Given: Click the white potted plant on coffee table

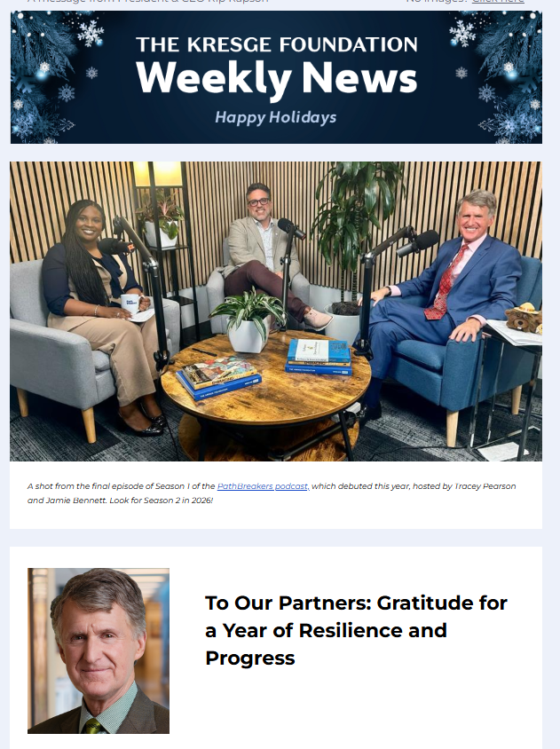Looking at the screenshot, I should (x=248, y=322).
